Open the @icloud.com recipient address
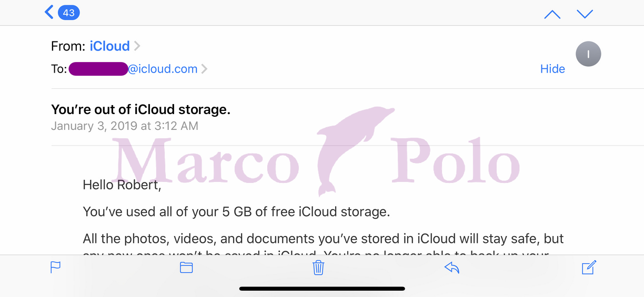The width and height of the screenshot is (644, 297). [x=133, y=69]
